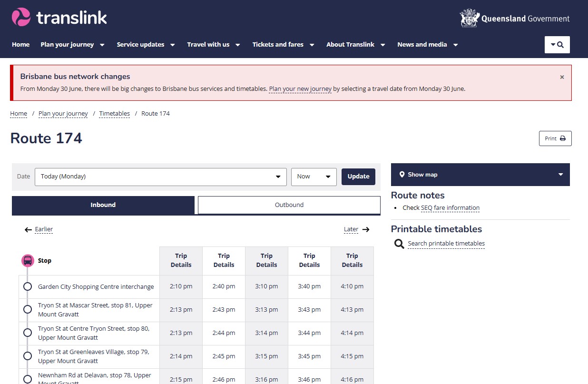588x384 pixels.
Task: Open the Queensland Government crest link
Action: pos(515,19)
